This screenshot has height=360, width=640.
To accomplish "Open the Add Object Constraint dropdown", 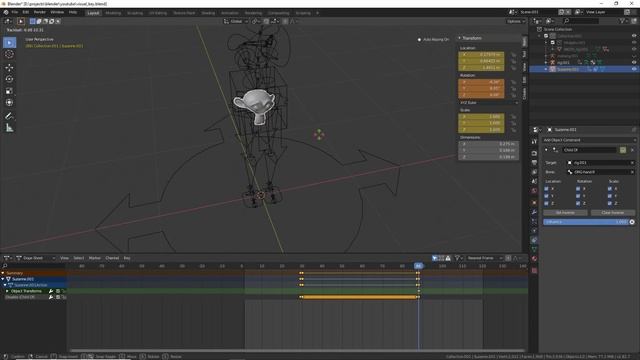I will coord(589,140).
